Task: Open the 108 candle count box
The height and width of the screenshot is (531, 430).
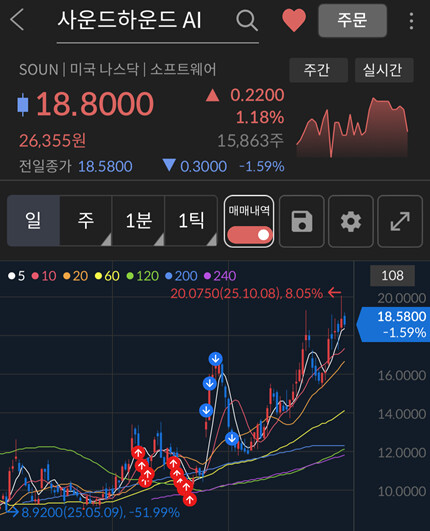Action: 392,276
